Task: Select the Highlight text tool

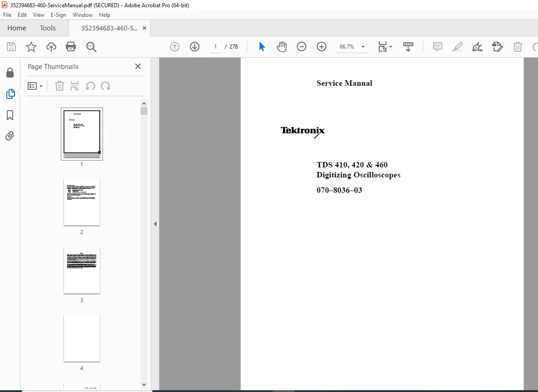Action: [457, 47]
